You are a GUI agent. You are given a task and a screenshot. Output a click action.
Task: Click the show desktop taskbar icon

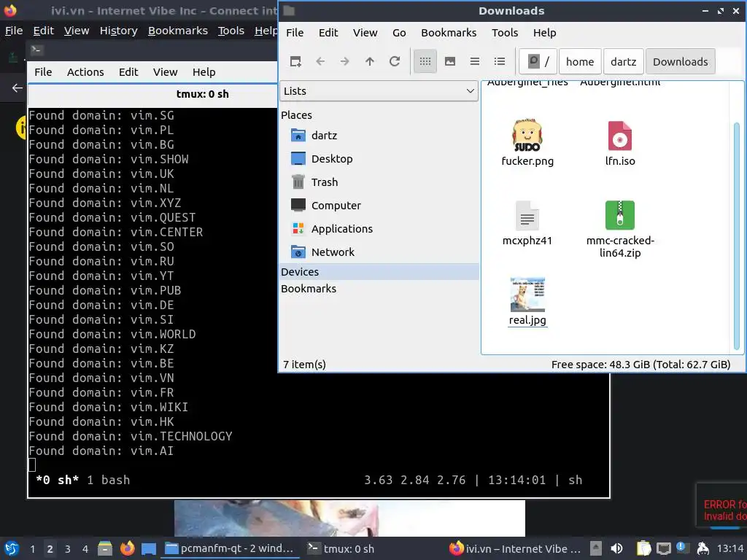click(x=149, y=548)
